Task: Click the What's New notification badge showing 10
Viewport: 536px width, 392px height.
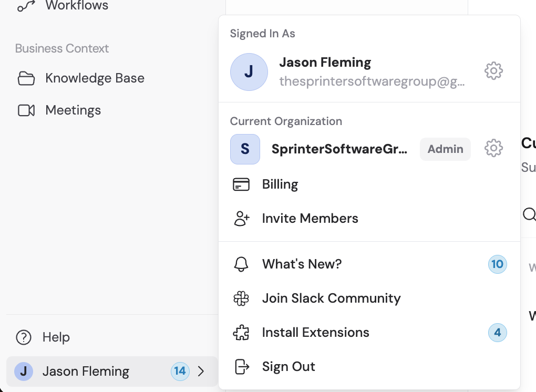Action: [497, 264]
